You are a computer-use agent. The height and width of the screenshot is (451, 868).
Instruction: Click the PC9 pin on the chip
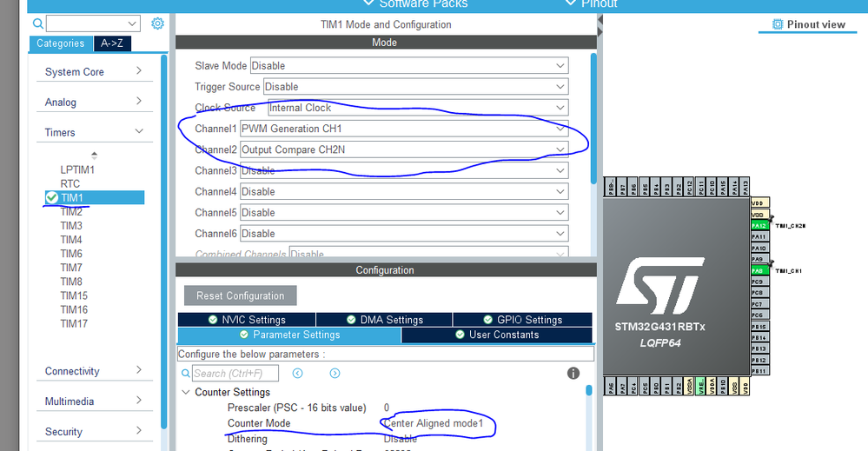(x=759, y=282)
